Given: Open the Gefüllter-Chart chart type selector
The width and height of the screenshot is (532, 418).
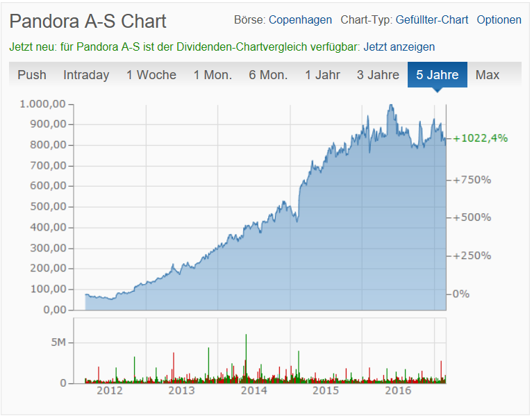Looking at the screenshot, I should pyautogui.click(x=431, y=20).
